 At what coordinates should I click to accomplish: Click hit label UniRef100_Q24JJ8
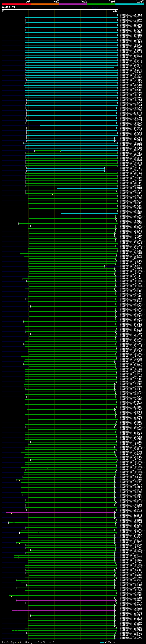pos(131,176)
